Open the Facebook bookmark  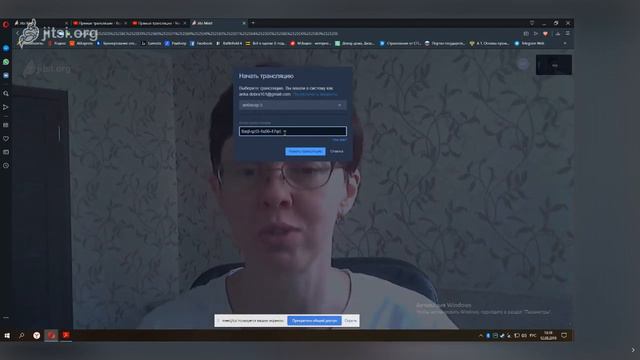pyautogui.click(x=201, y=43)
